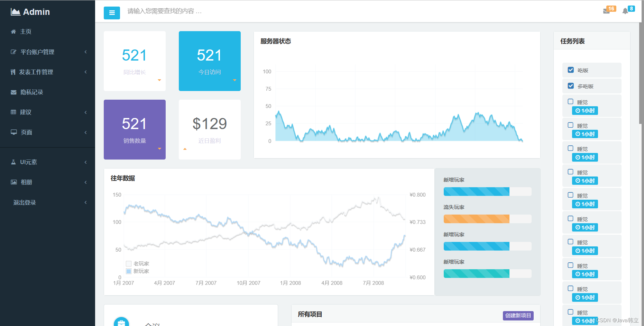
Task: Check the fourth 睡觉 task checkbox
Action: [571, 172]
